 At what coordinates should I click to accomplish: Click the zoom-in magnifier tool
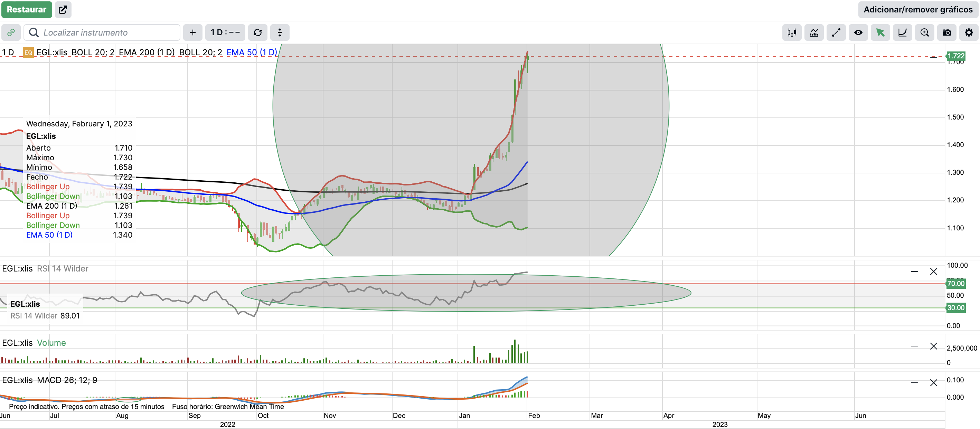click(924, 33)
